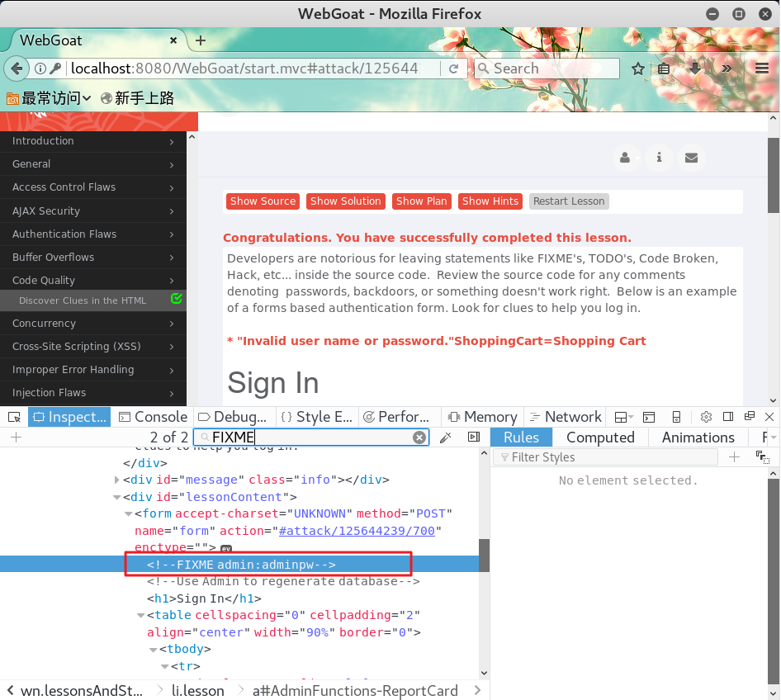Show bookmarks list icon in toolbar

664,69
